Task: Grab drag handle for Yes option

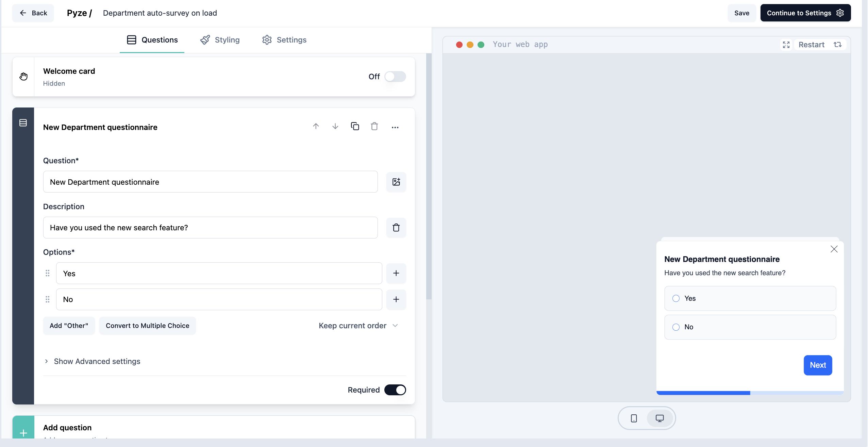Action: click(48, 273)
